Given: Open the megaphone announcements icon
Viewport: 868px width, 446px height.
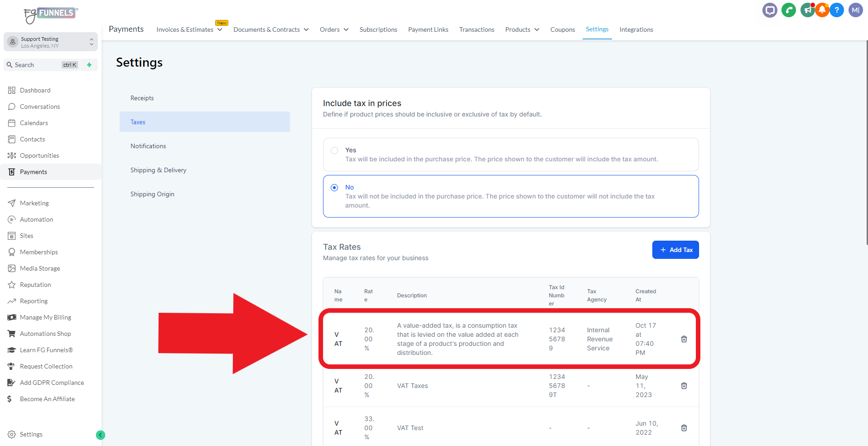Looking at the screenshot, I should 807,10.
